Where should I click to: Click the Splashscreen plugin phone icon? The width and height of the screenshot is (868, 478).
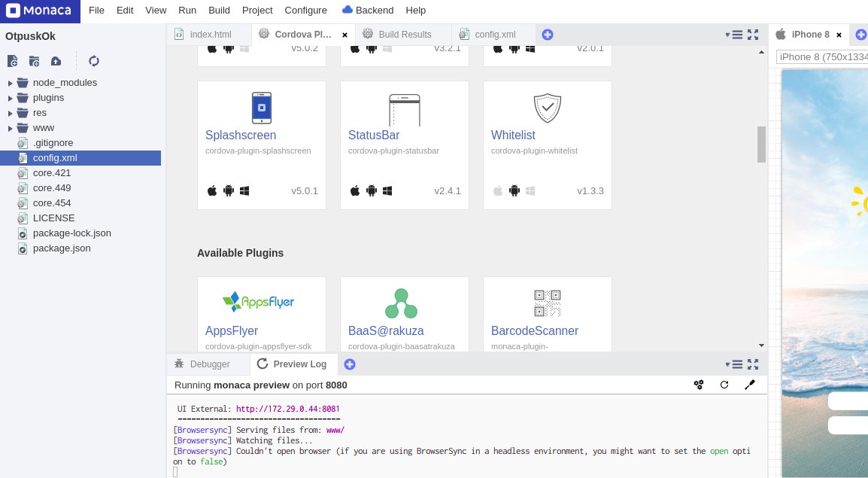point(262,108)
